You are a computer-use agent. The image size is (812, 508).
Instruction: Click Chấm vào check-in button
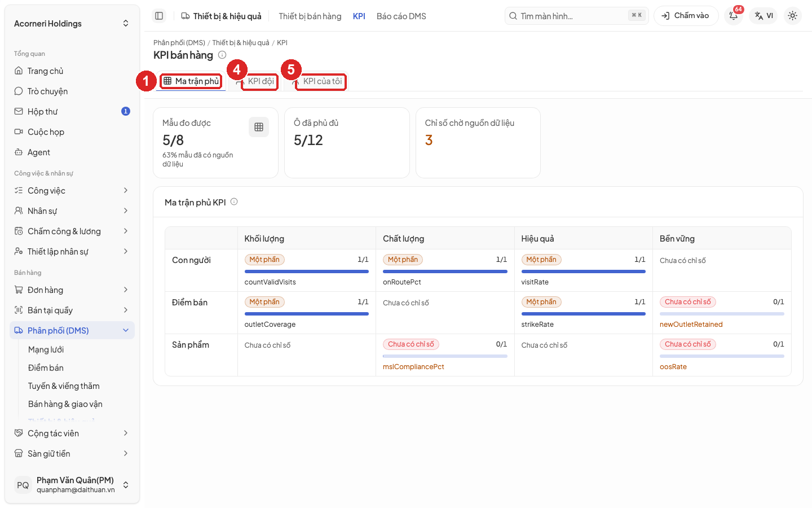click(x=686, y=16)
